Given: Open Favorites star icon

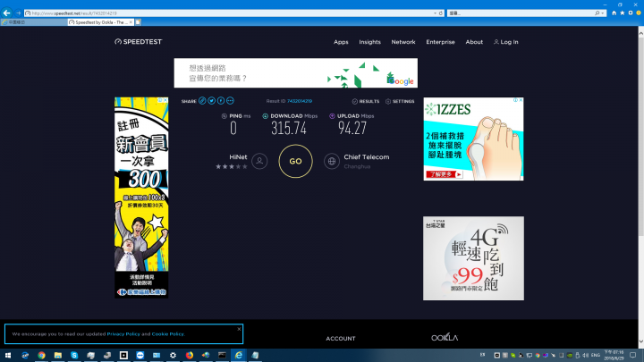Looking at the screenshot, I should pos(623,13).
